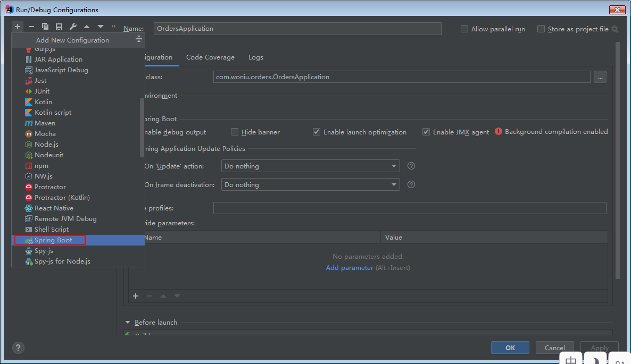Open the On 'Update' action dropdown
Image resolution: width=631 pixels, height=364 pixels.
pos(310,166)
